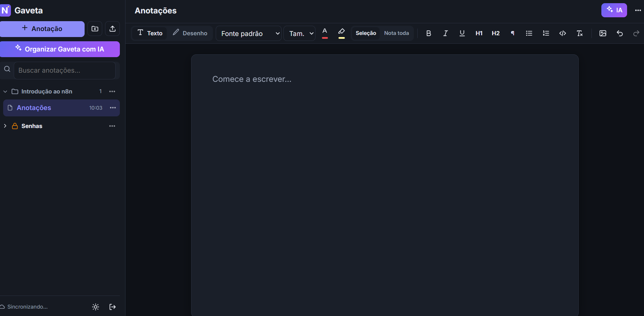Set paragraph style with pilcrow icon
Image resolution: width=644 pixels, height=316 pixels.
(513, 33)
